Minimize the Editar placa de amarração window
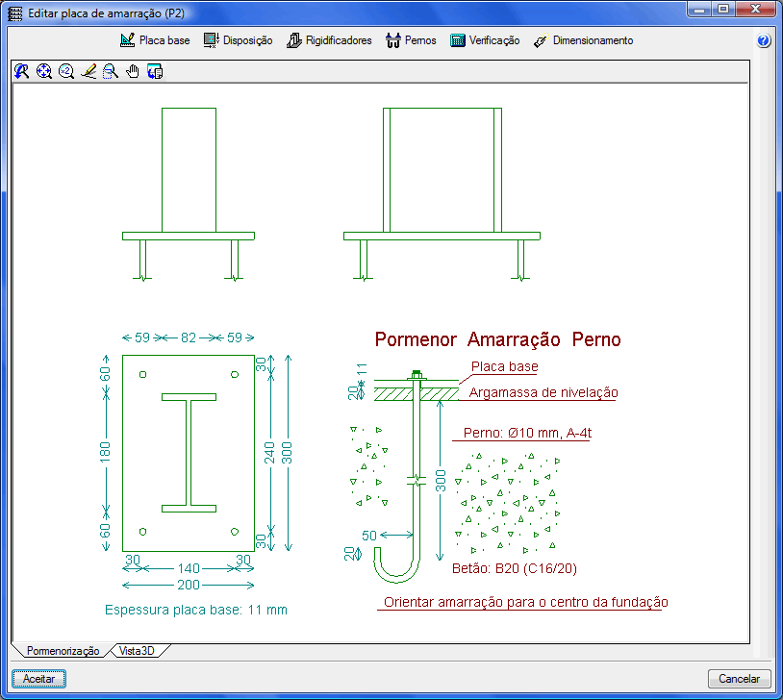This screenshot has width=783, height=700. point(699,9)
